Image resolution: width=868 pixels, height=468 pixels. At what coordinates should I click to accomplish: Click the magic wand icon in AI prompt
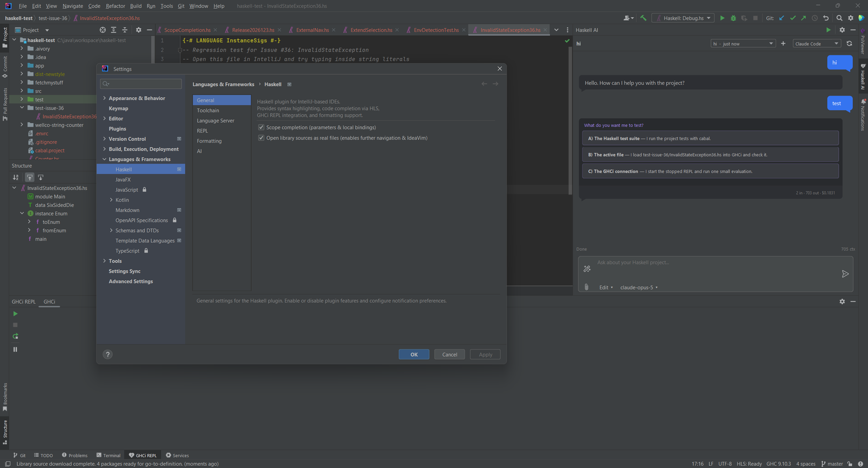tap(587, 269)
